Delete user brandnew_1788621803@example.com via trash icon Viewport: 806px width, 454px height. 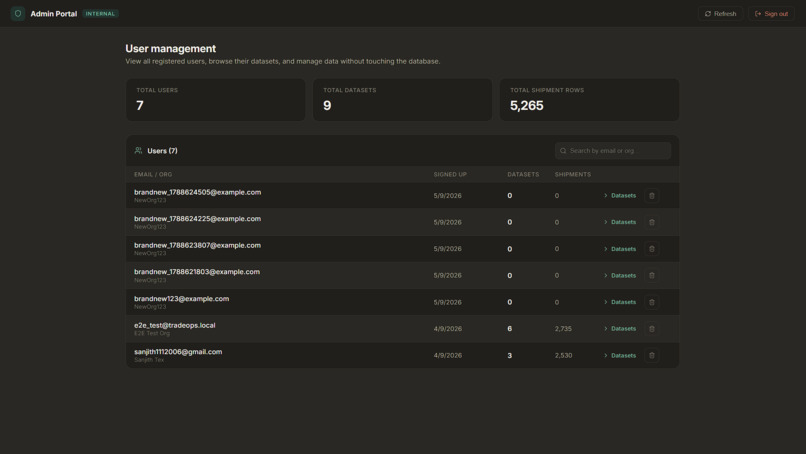(652, 276)
